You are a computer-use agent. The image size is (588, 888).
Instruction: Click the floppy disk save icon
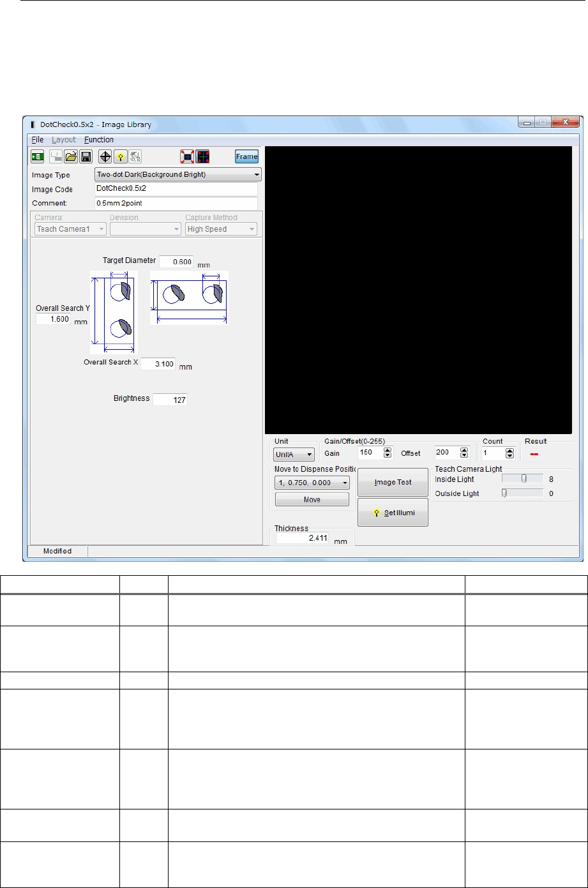tap(86, 156)
